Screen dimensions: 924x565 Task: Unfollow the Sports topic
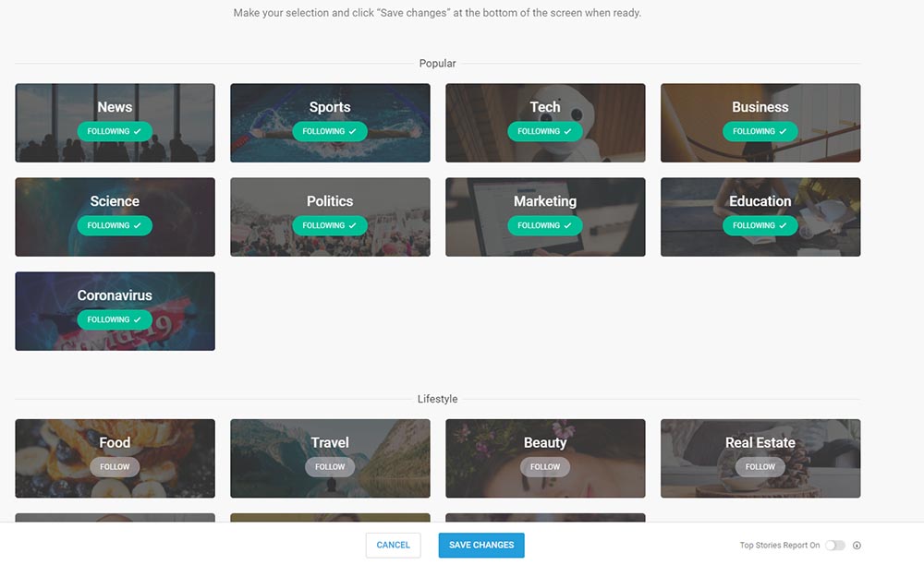click(x=330, y=131)
